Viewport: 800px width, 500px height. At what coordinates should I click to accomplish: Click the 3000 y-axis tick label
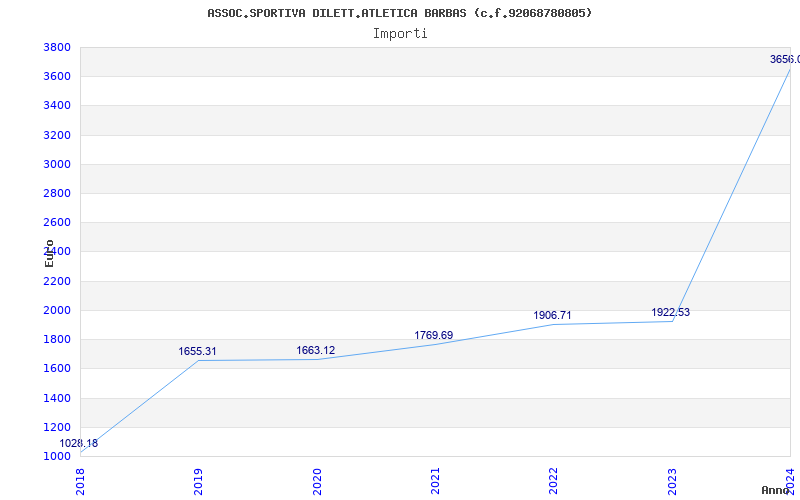pyautogui.click(x=57, y=164)
